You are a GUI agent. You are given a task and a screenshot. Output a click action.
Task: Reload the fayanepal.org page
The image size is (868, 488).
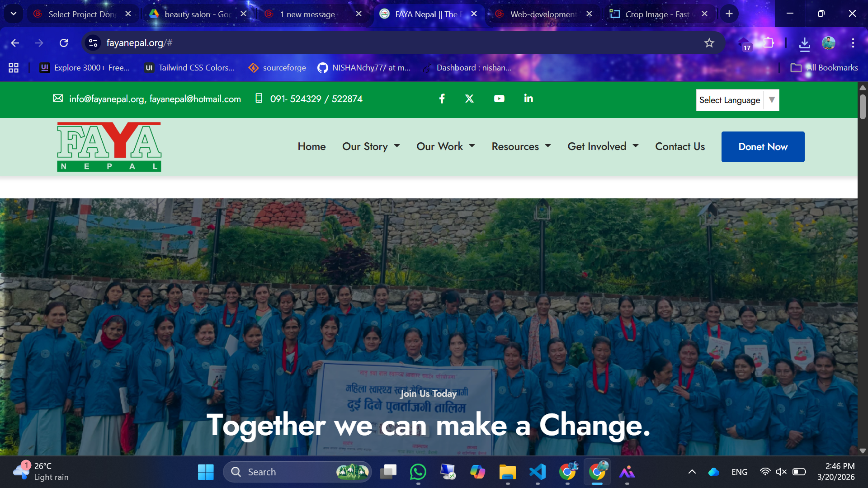pos(64,43)
